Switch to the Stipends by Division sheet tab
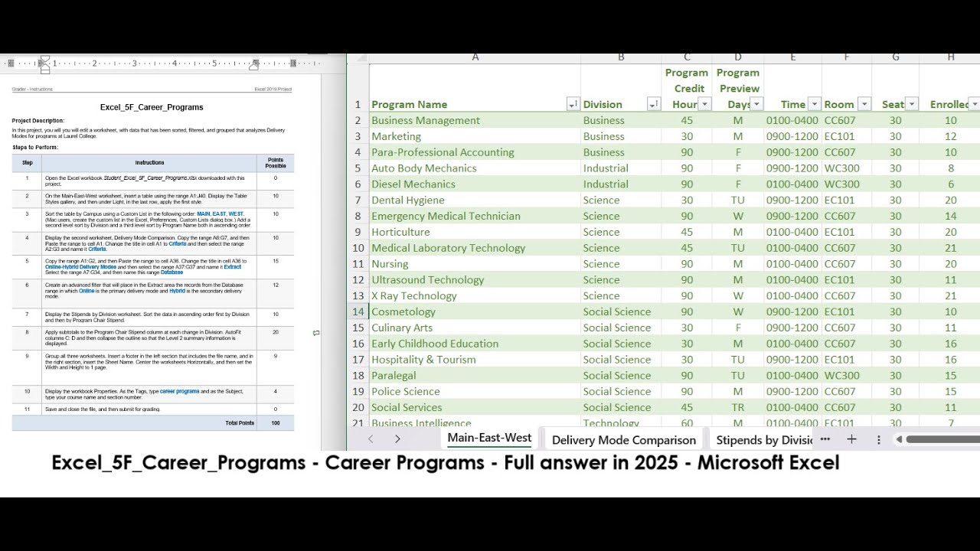The height and width of the screenshot is (551, 980). point(764,440)
